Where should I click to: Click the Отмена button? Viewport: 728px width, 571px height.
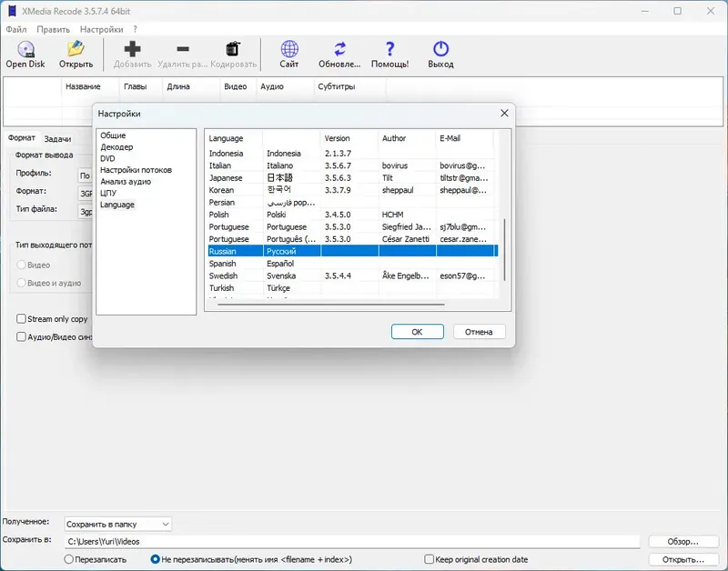[x=480, y=332]
